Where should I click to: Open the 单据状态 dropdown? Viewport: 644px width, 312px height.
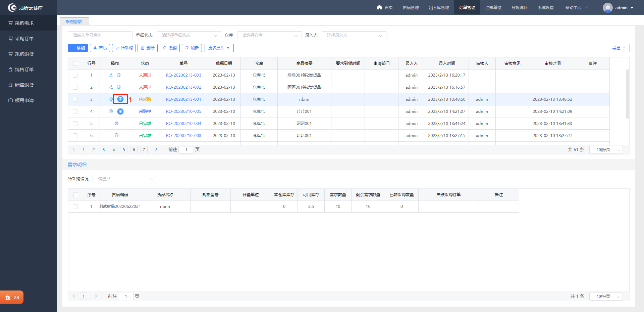pos(189,35)
